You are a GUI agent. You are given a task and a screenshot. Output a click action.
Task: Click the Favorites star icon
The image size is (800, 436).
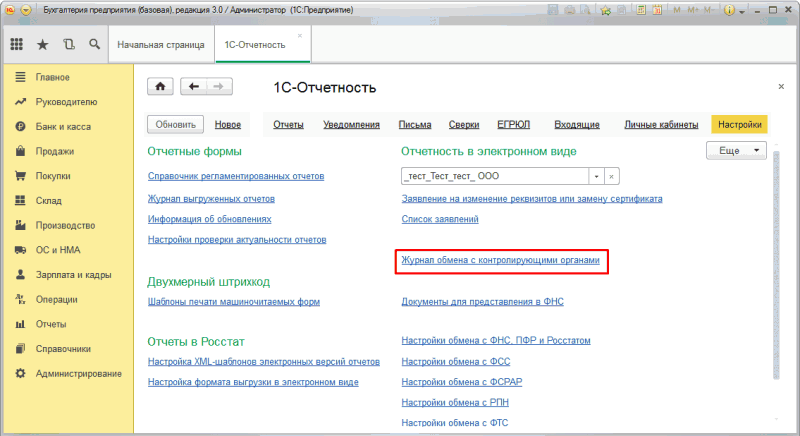[x=43, y=45]
